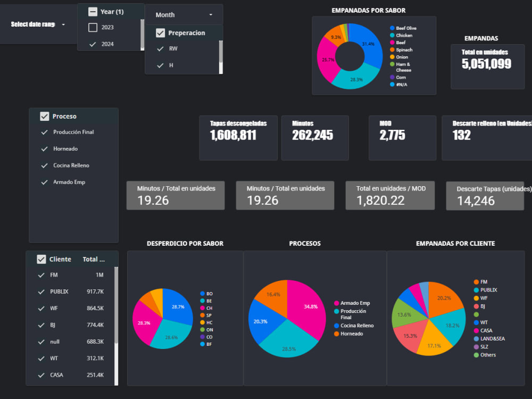Click Armado Emp legend entry
Viewport: 532px width, 399px height.
pos(352,303)
